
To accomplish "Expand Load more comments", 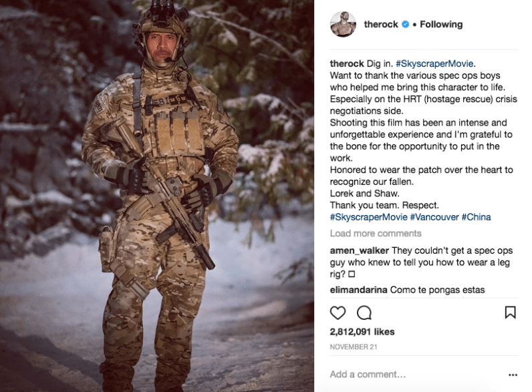I will (x=376, y=233).
